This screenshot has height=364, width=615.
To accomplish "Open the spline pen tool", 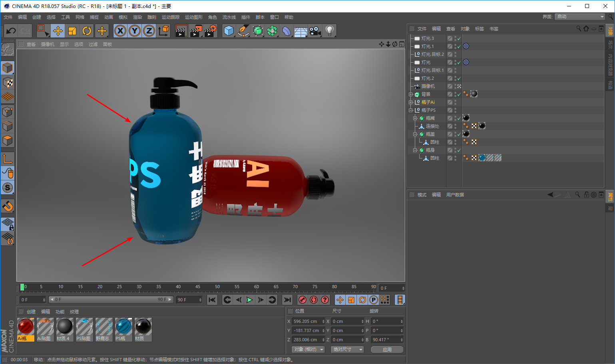I will click(x=243, y=31).
